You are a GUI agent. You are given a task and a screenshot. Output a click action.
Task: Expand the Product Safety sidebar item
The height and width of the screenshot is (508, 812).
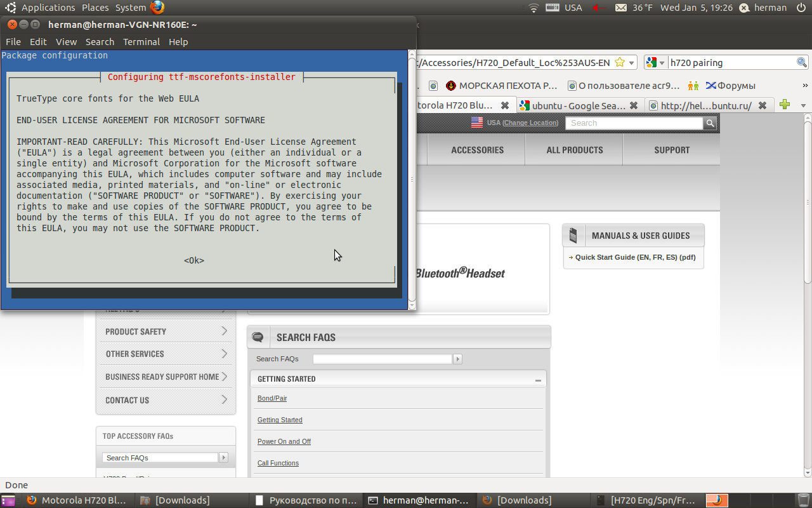165,331
